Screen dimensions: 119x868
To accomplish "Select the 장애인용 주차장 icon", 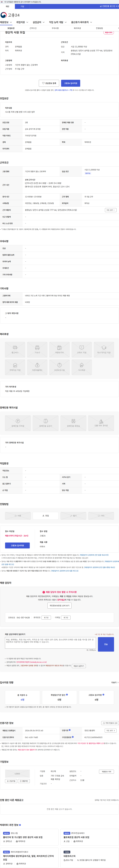I will point(18,423).
